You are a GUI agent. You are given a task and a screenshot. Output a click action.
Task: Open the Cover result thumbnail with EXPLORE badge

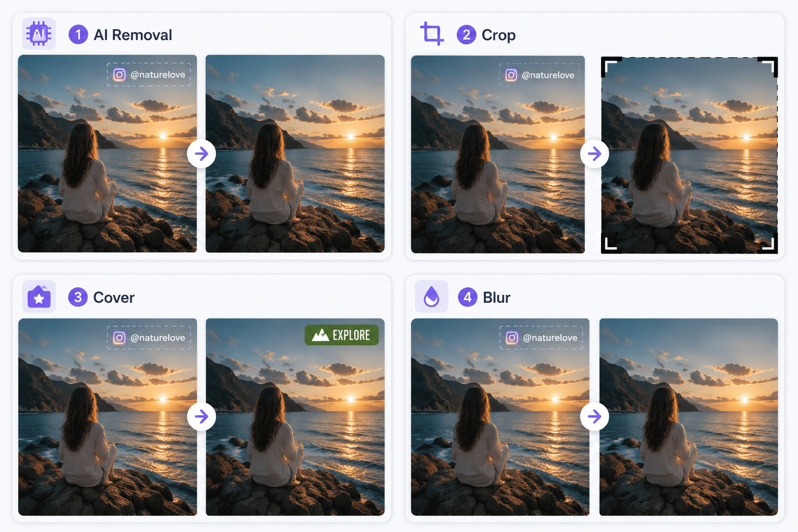(295, 417)
